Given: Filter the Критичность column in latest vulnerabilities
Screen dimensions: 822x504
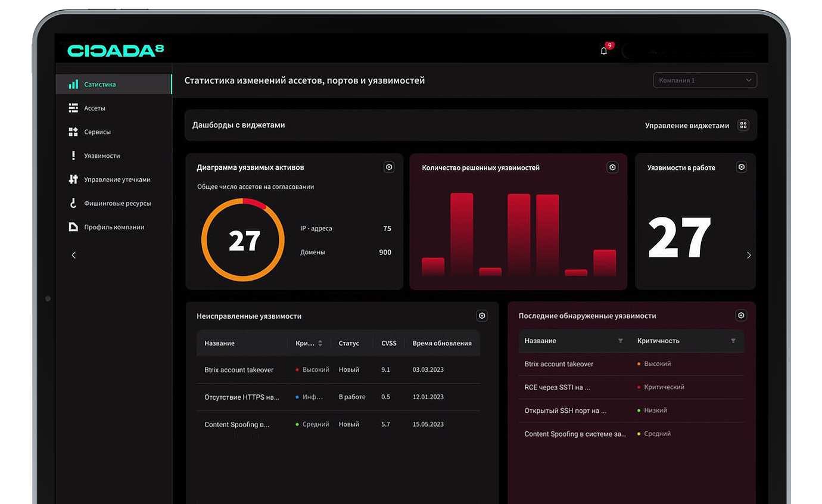Looking at the screenshot, I should pos(733,341).
